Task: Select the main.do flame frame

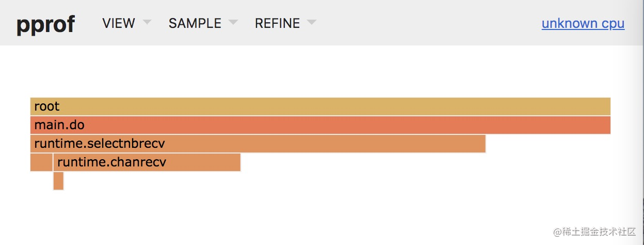Action: click(x=320, y=125)
